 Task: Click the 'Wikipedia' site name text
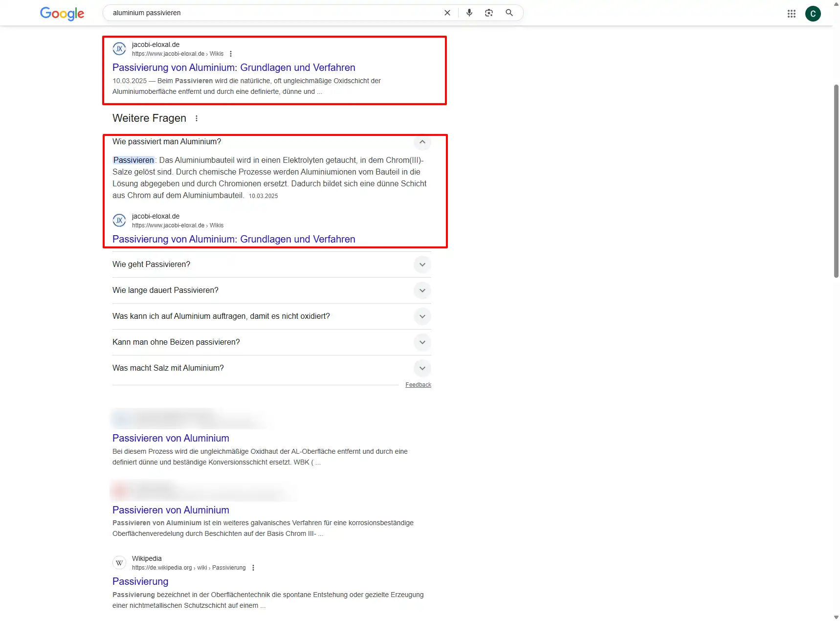147,558
